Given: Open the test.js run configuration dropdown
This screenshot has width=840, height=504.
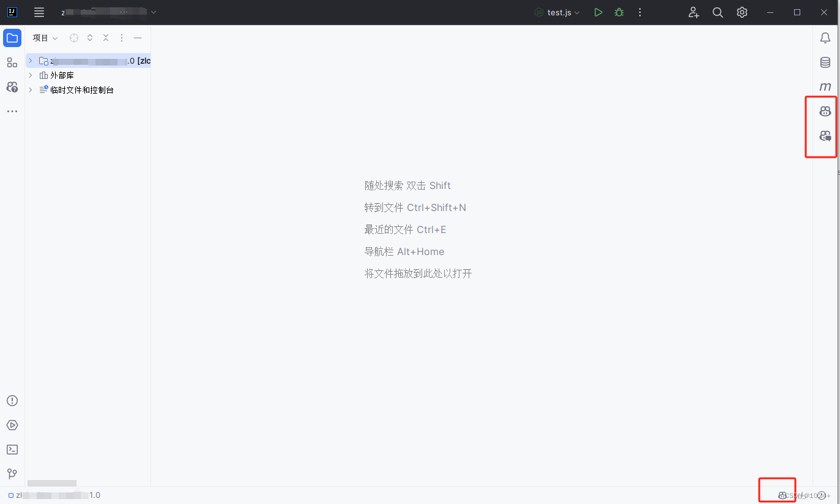Looking at the screenshot, I should tap(557, 12).
